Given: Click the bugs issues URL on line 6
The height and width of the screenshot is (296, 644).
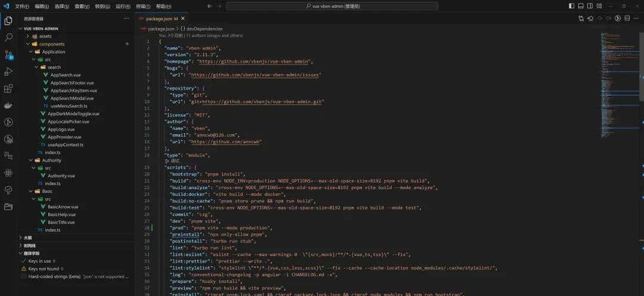Looking at the screenshot, I should pos(254,75).
